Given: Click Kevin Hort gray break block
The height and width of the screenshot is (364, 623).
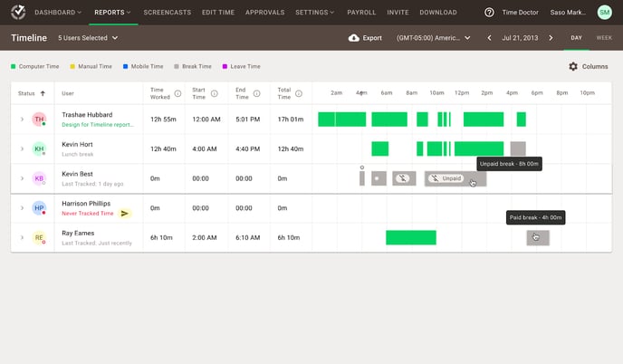Looking at the screenshot, I should [x=518, y=149].
